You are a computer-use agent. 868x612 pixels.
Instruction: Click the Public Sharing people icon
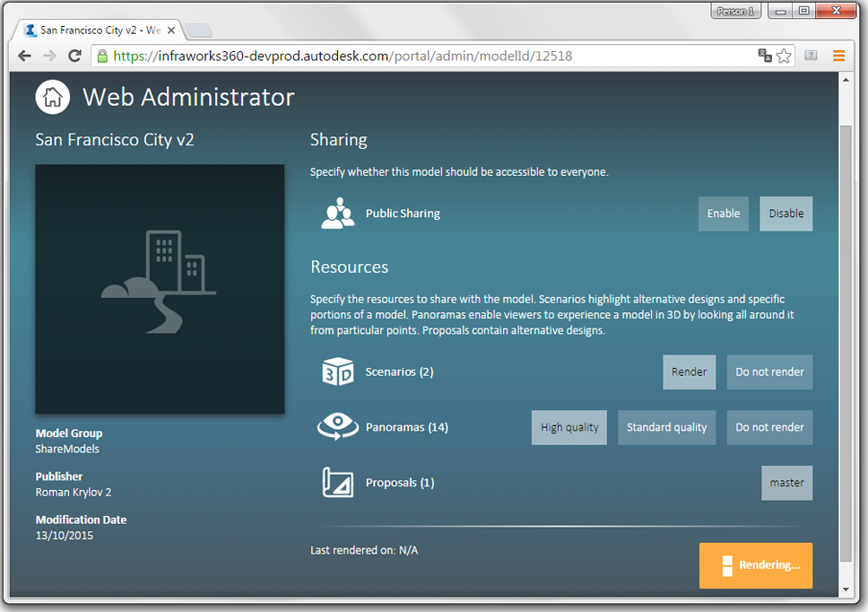coord(338,214)
